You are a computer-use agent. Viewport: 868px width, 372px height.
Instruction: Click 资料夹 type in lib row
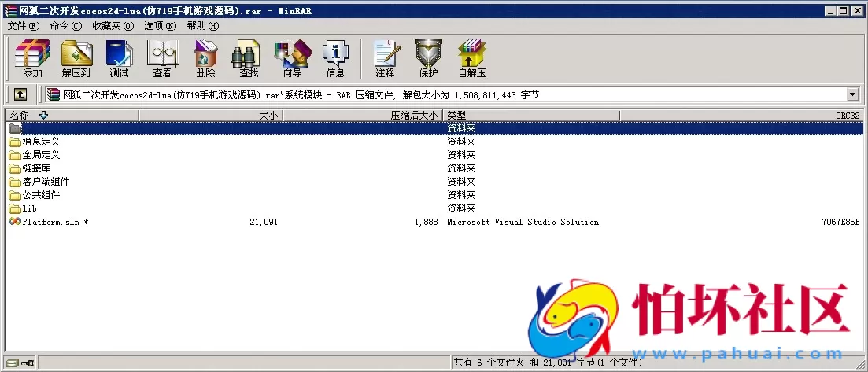[x=461, y=208]
